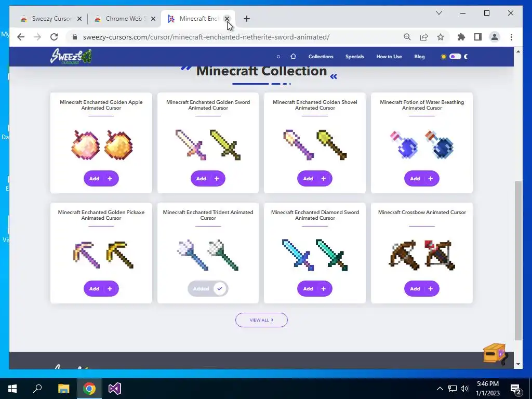The width and height of the screenshot is (532, 399).
Task: Open Visual Studio from the taskbar
Action: (x=115, y=389)
